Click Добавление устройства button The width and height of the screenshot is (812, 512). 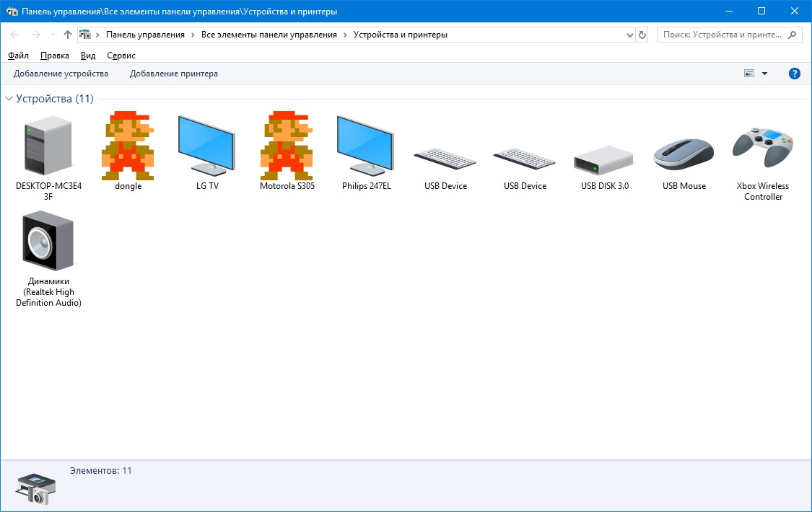point(61,74)
